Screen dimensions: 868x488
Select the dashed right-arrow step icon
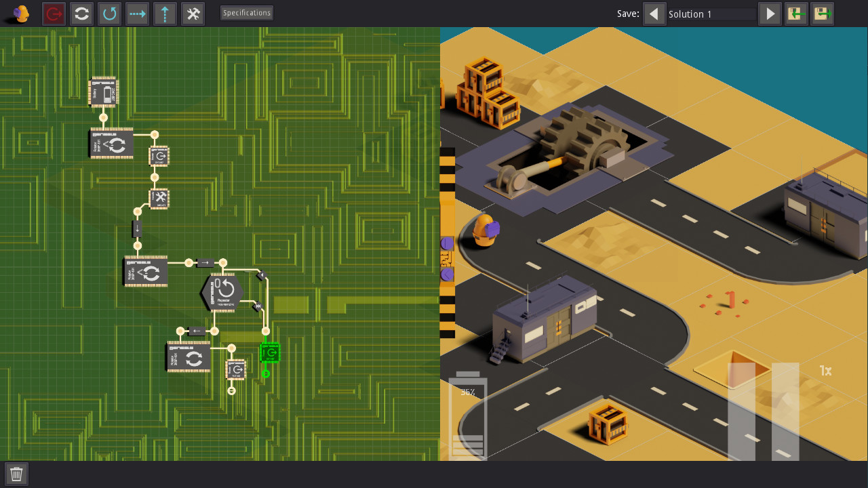(137, 14)
